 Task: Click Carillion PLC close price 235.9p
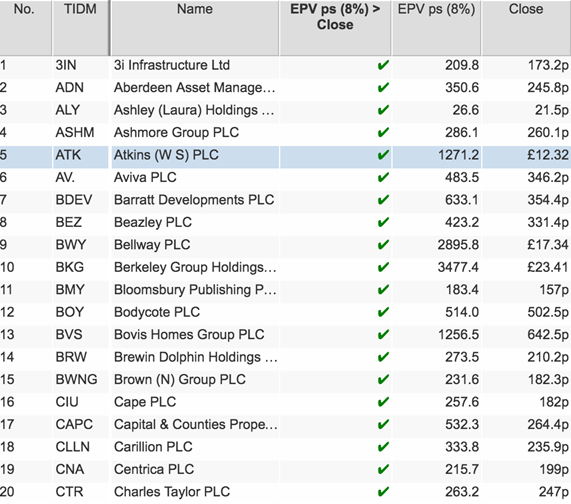click(x=548, y=447)
